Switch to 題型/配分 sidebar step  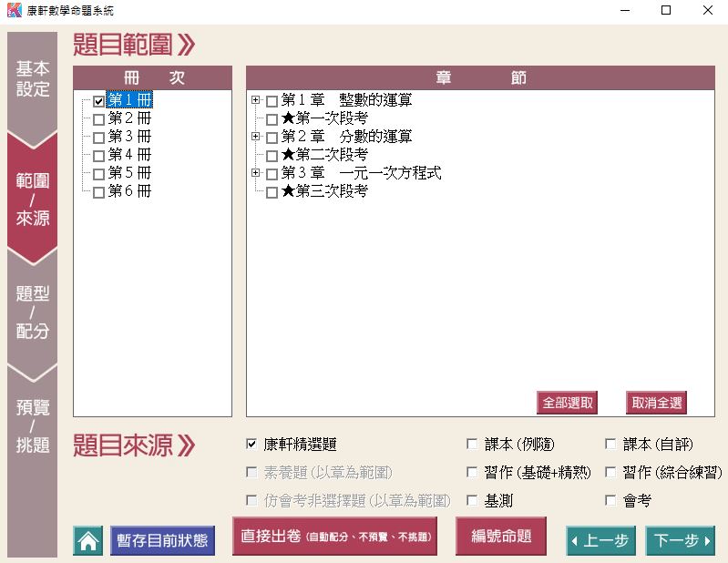click(33, 312)
